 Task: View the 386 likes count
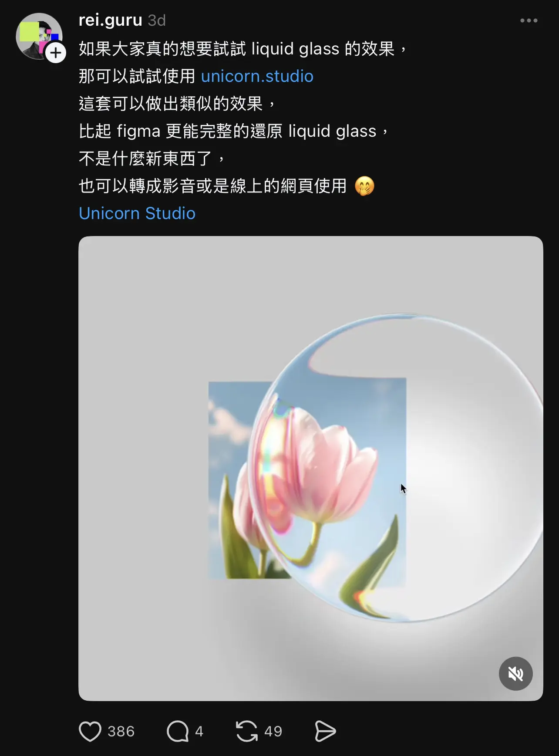(121, 731)
